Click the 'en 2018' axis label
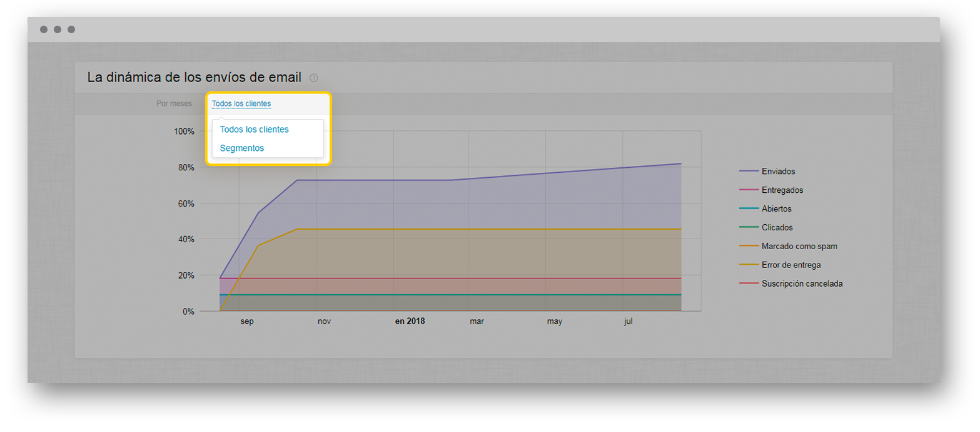This screenshot has height=432, width=980. tap(410, 321)
